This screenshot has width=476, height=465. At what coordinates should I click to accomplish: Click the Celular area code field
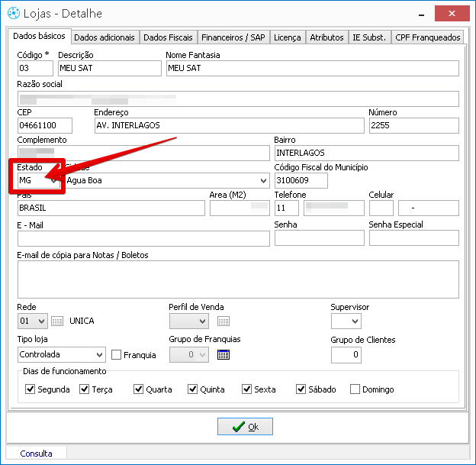[381, 208]
